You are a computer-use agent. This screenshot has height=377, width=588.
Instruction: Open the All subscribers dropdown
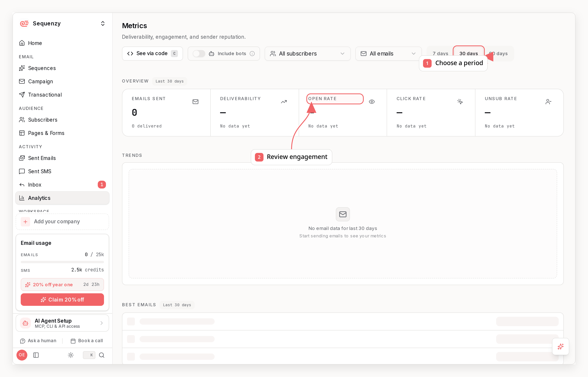point(307,54)
